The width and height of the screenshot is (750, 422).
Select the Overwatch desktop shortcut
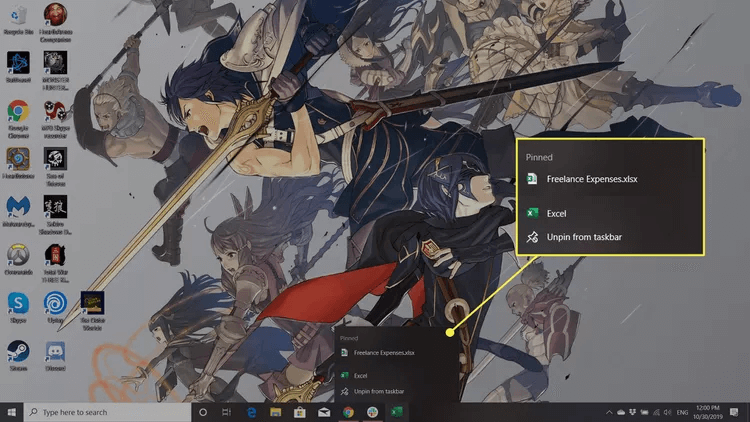coord(18,259)
